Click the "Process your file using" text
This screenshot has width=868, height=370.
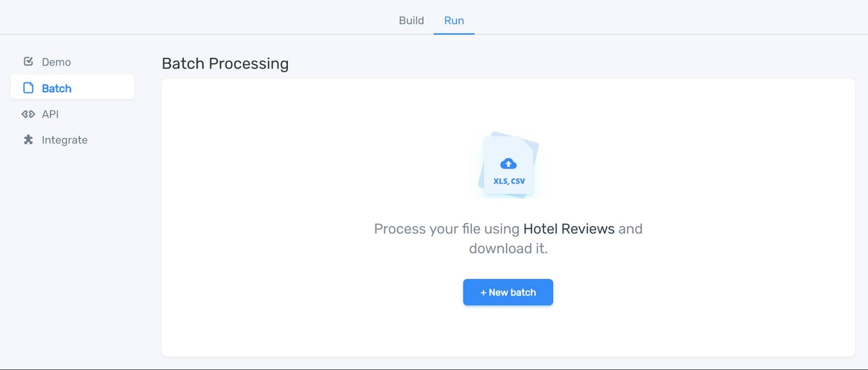coord(447,229)
